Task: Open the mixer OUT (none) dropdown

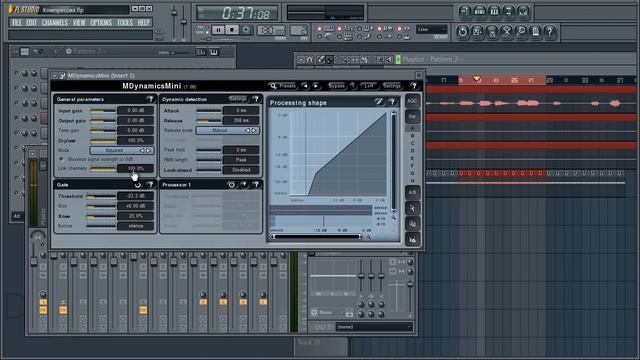Action: 374,327
